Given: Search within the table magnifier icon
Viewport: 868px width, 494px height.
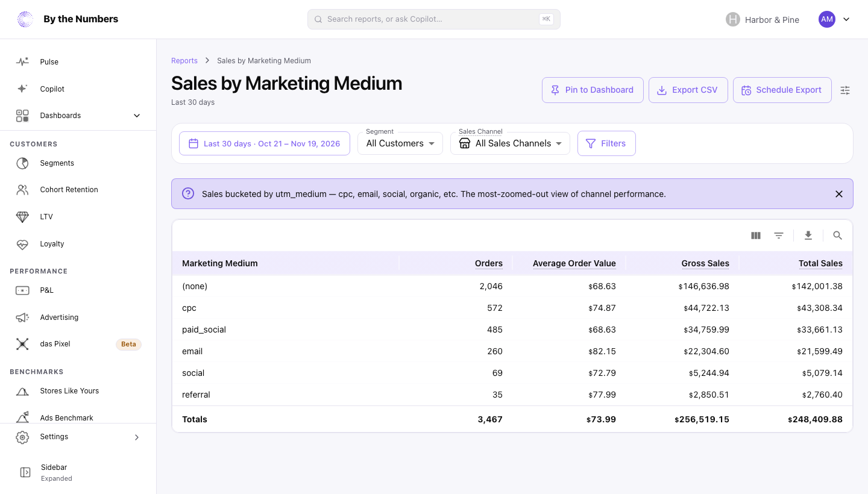Looking at the screenshot, I should pos(837,236).
